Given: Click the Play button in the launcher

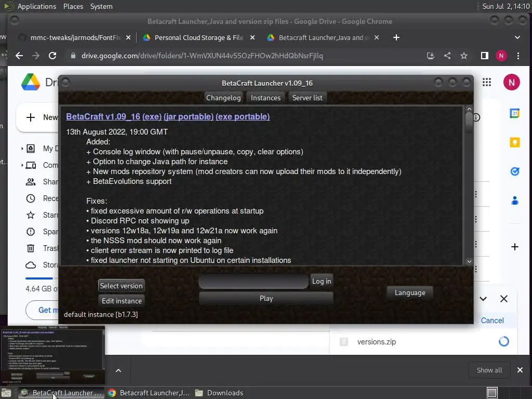Looking at the screenshot, I should pyautogui.click(x=266, y=298).
